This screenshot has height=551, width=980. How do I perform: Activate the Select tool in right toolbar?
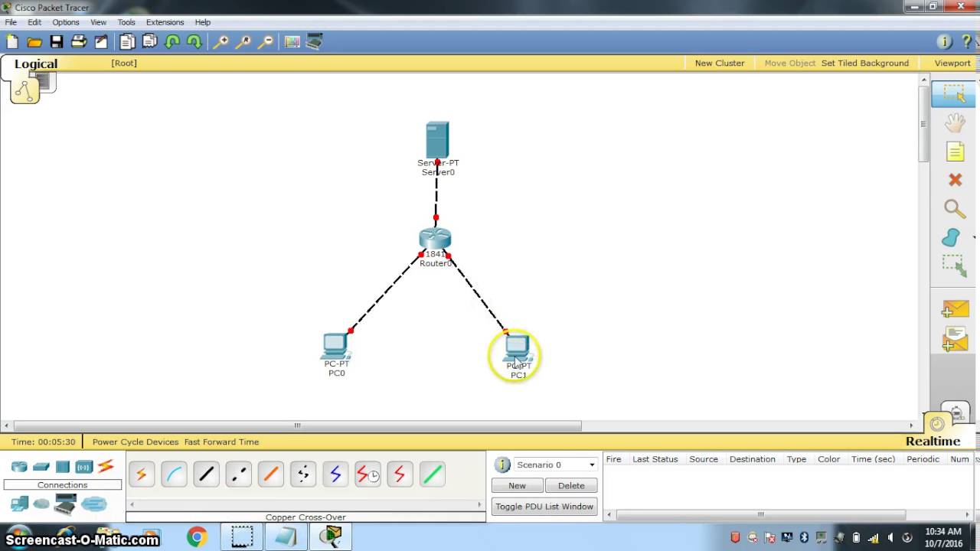point(954,93)
